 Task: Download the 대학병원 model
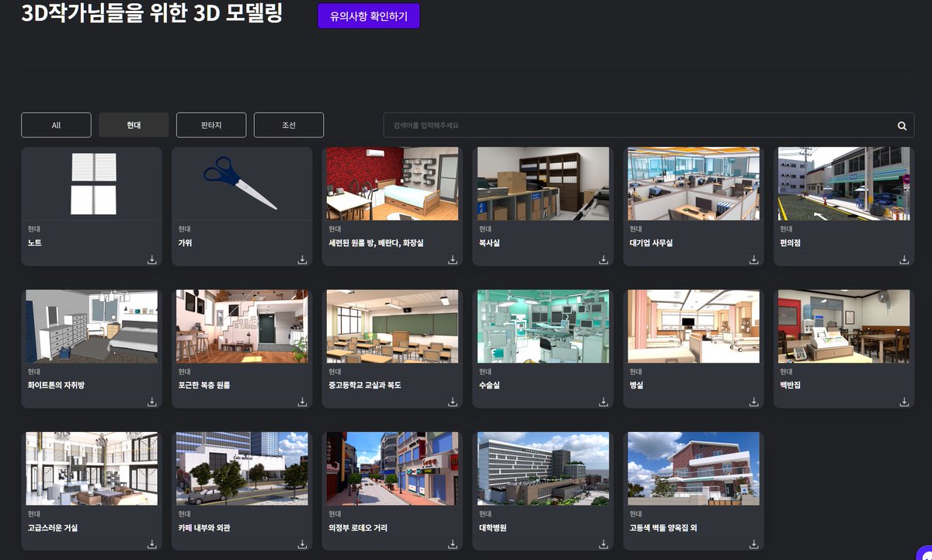click(603, 544)
